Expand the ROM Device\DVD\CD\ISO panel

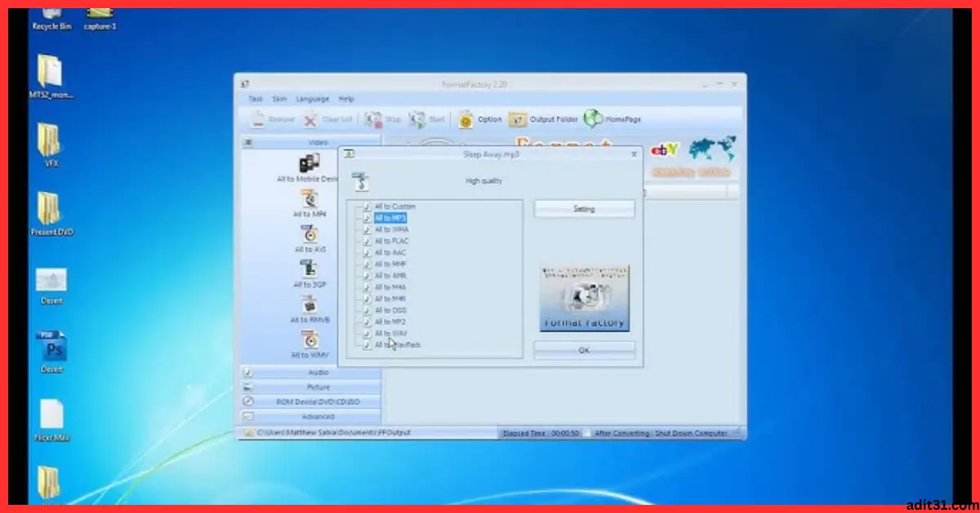[x=311, y=401]
